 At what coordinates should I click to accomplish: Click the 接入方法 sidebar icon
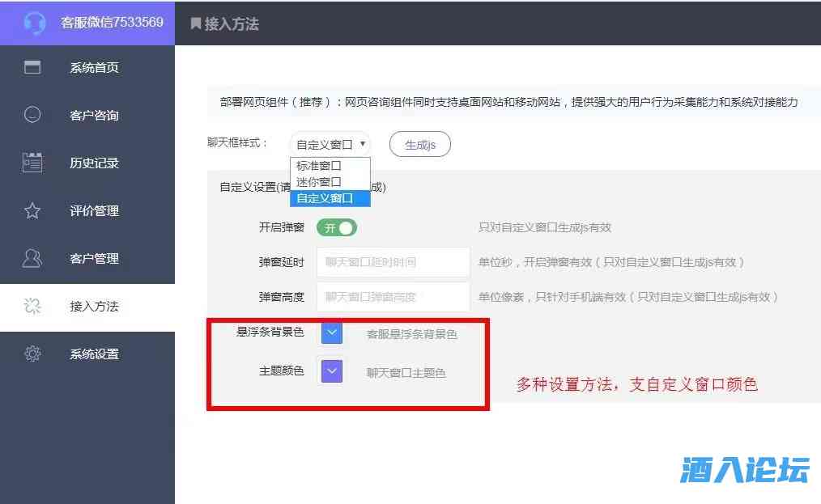coord(31,307)
